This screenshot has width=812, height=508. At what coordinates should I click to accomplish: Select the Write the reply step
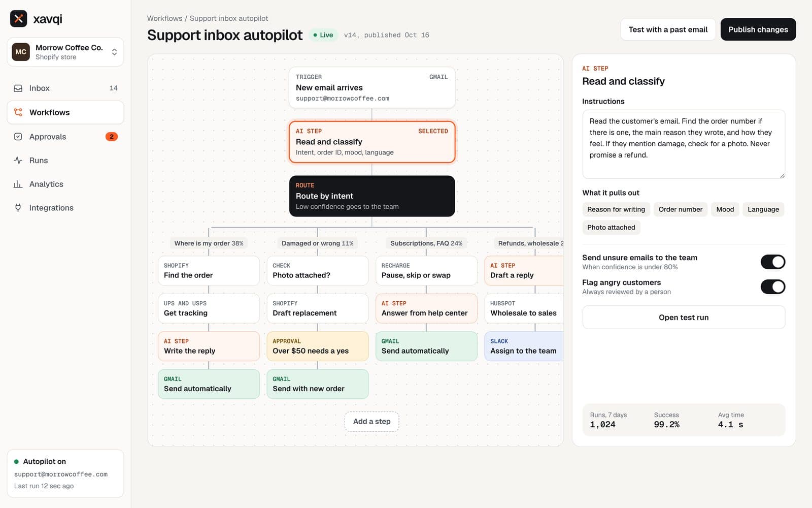click(209, 346)
